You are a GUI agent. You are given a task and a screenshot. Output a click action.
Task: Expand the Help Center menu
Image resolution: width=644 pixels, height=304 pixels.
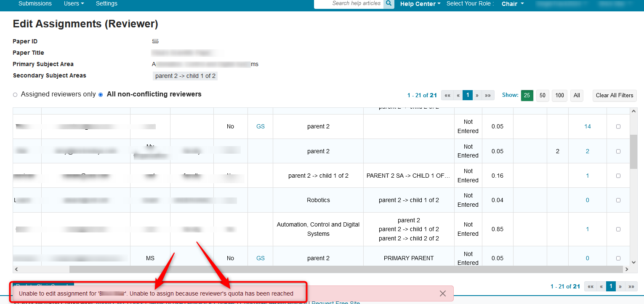coord(420,4)
